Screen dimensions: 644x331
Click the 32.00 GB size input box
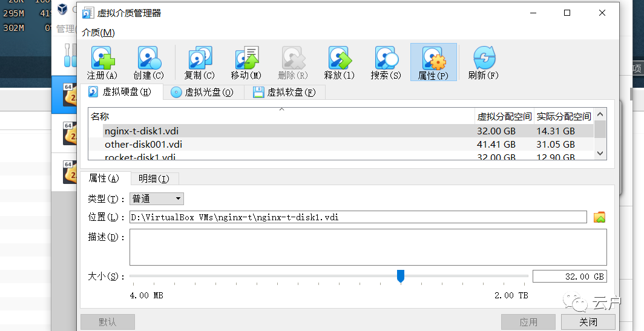[570, 277]
